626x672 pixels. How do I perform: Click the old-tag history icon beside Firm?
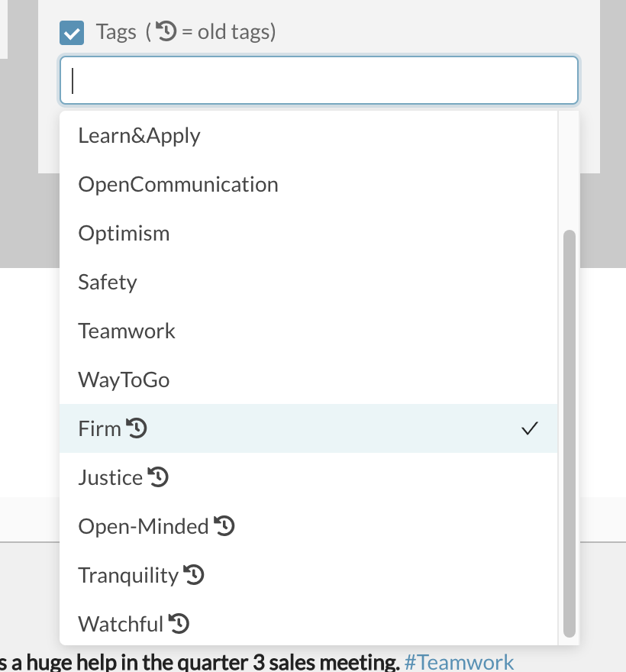pyautogui.click(x=137, y=428)
